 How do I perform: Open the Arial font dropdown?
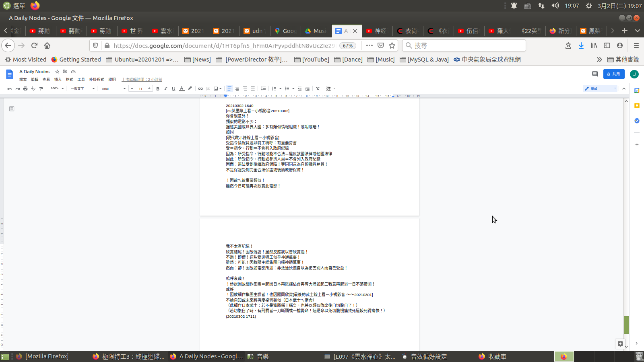pyautogui.click(x=114, y=88)
